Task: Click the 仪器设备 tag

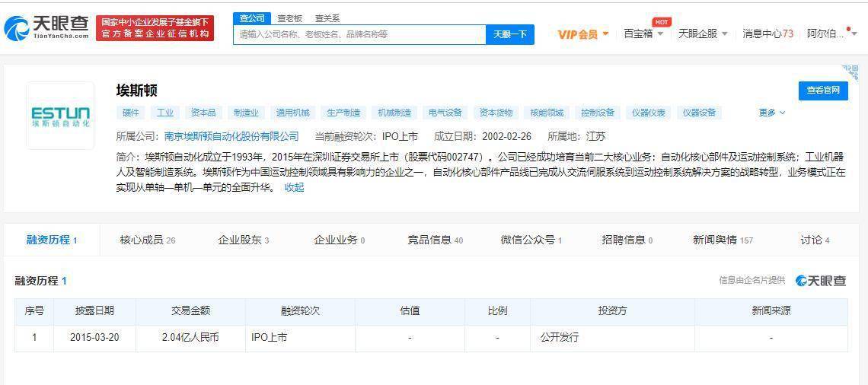Action: point(699,113)
